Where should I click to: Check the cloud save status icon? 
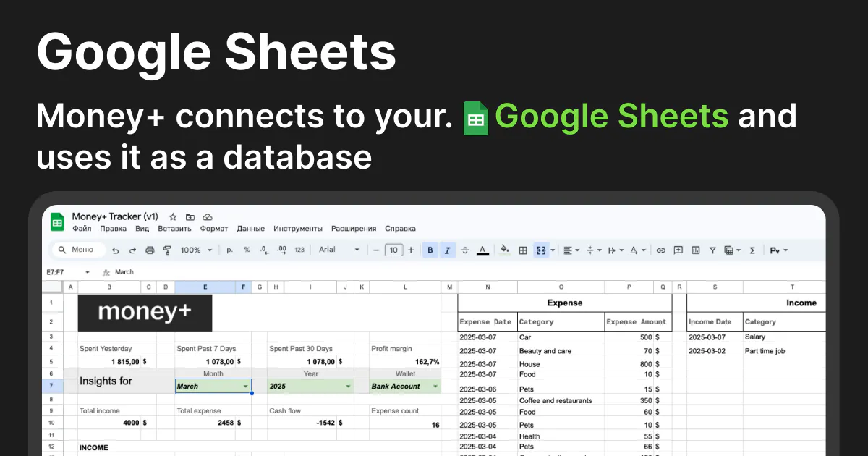pyautogui.click(x=208, y=216)
